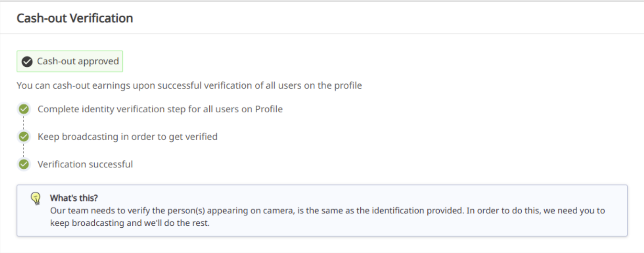Click dotted connector between second and third steps

click(x=24, y=150)
